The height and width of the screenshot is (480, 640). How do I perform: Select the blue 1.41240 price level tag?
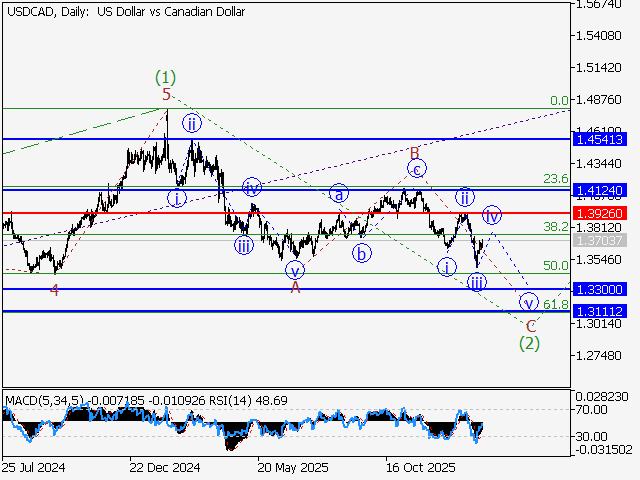click(600, 190)
